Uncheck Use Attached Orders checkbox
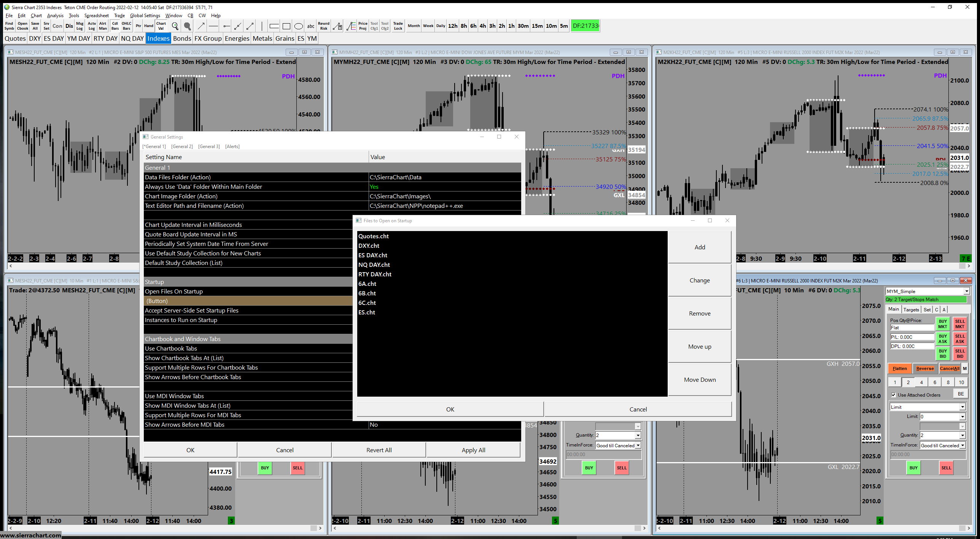Image resolution: width=980 pixels, height=539 pixels. pos(894,395)
